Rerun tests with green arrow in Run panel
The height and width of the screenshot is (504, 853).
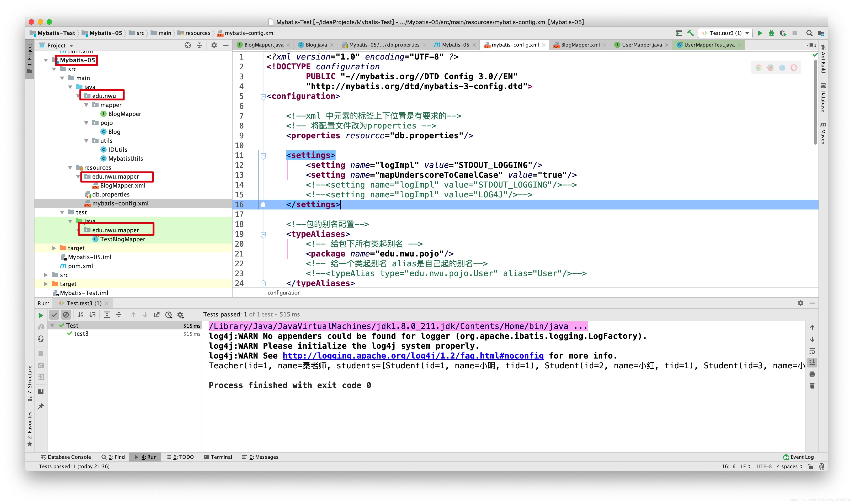point(41,315)
